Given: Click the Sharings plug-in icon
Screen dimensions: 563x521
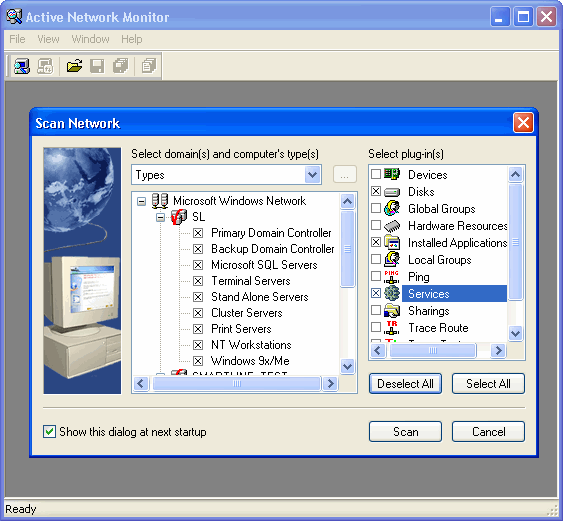Looking at the screenshot, I should click(392, 311).
